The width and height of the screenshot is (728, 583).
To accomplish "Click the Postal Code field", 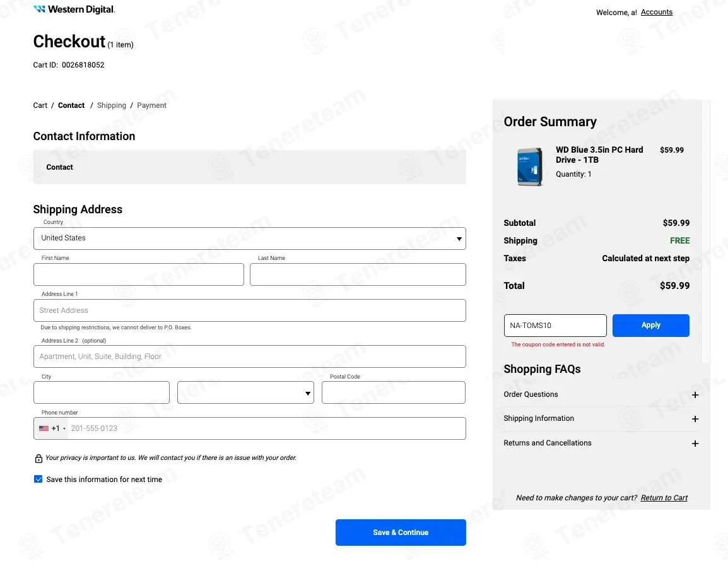I will (x=393, y=392).
